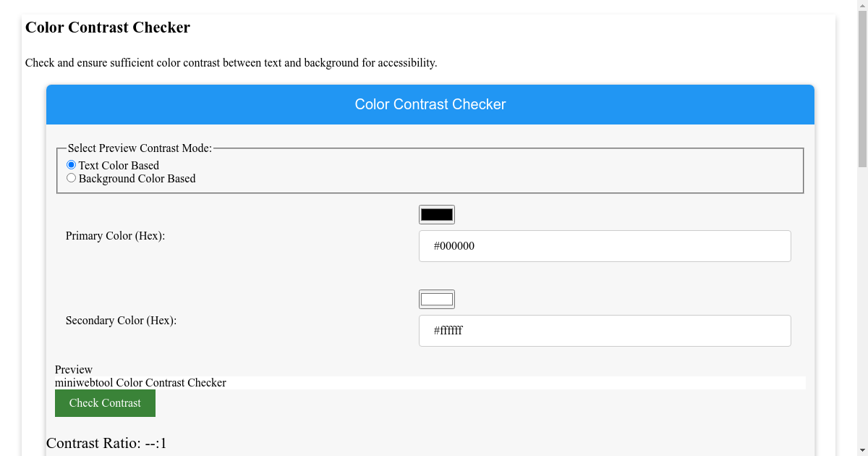Click the Secondary Color (Hex) label
868x456 pixels.
[x=120, y=320]
